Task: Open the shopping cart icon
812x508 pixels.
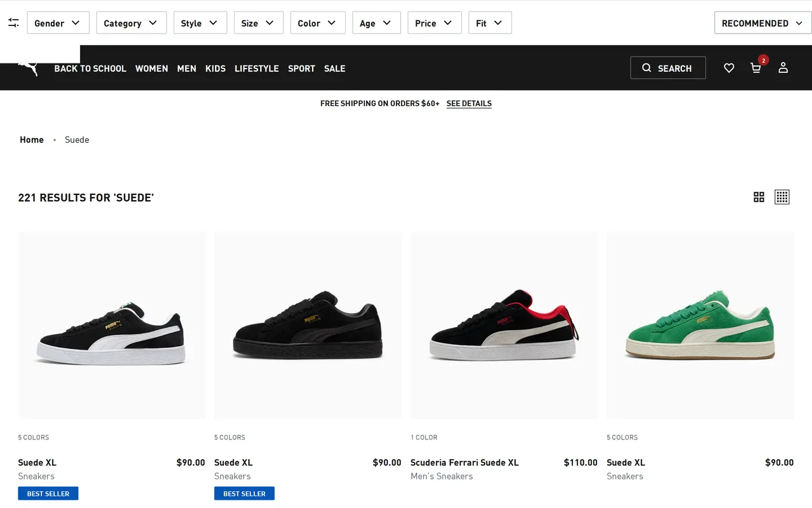Action: (x=756, y=68)
